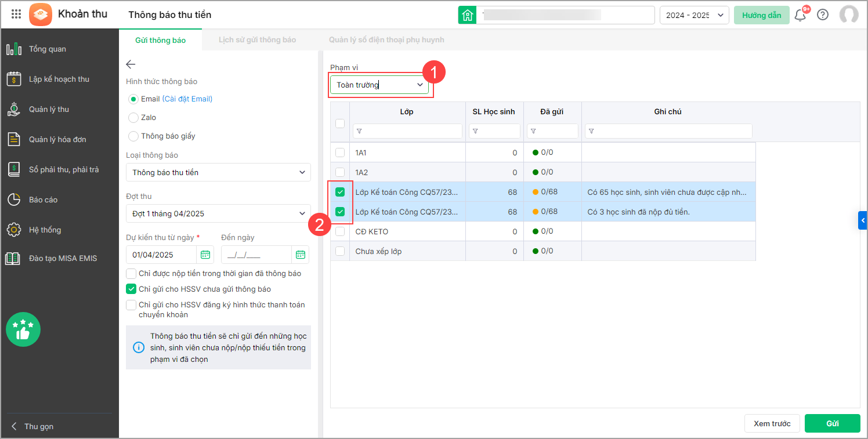Click the green Gửi send button
The width and height of the screenshot is (868, 439).
click(x=833, y=423)
